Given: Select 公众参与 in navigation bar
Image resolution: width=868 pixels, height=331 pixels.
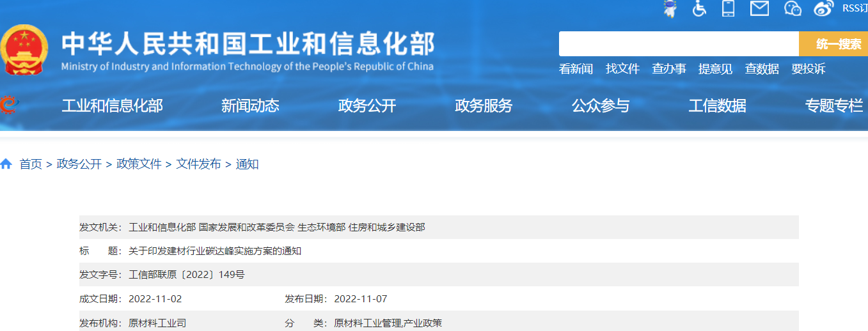Looking at the screenshot, I should [x=601, y=106].
